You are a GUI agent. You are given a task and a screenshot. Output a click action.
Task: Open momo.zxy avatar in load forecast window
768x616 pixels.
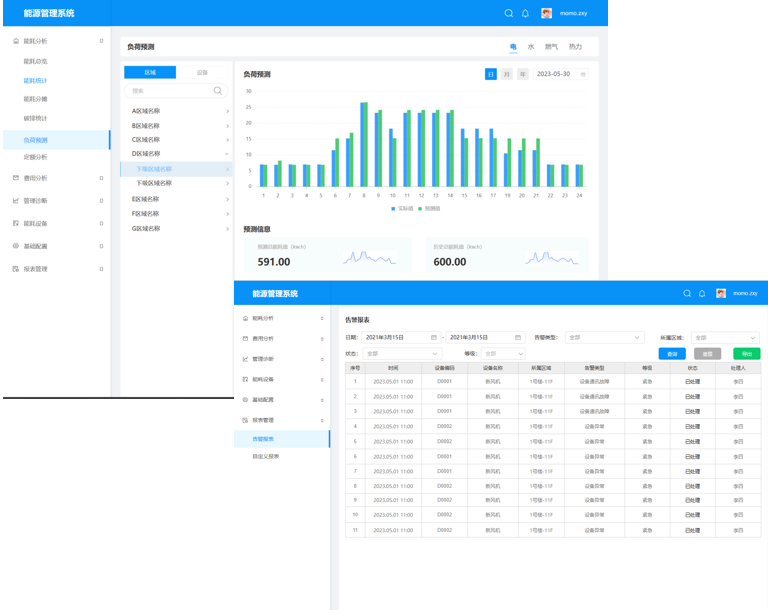pyautogui.click(x=547, y=13)
